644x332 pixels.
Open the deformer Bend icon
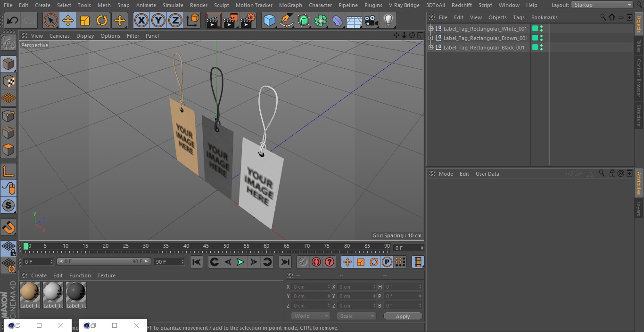(338, 20)
